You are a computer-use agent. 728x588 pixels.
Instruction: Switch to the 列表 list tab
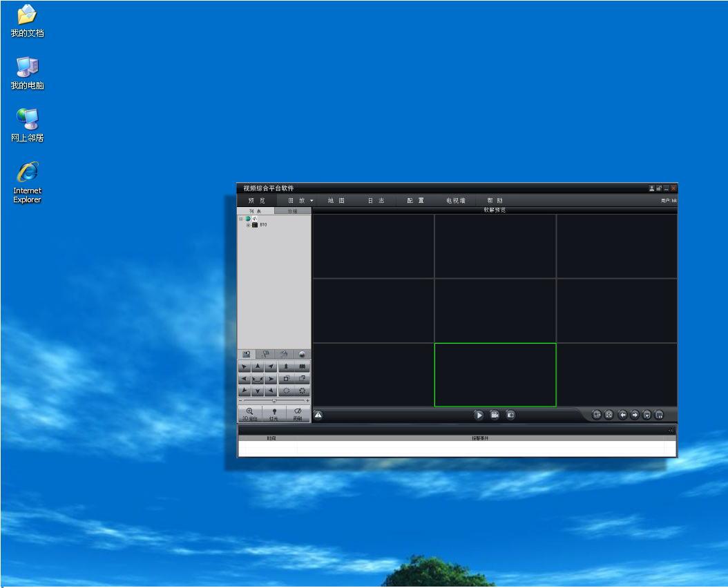(x=256, y=210)
